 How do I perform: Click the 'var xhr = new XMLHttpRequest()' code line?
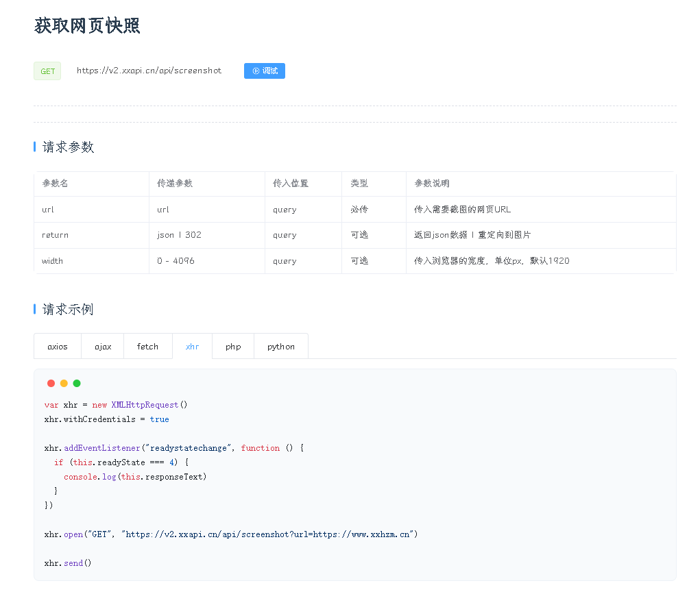116,405
